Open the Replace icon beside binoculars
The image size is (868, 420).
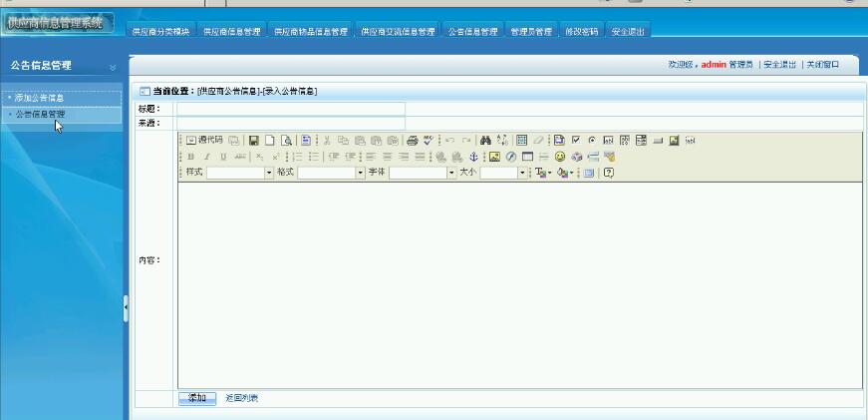click(x=502, y=141)
